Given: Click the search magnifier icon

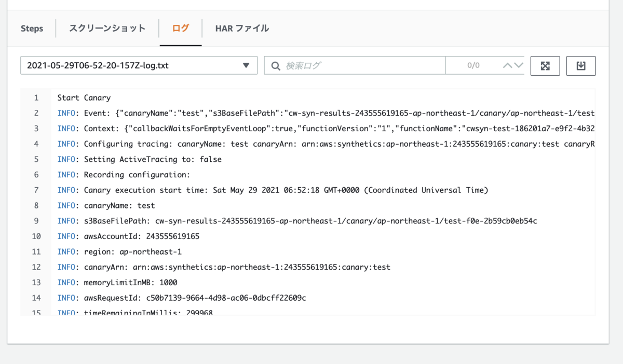Looking at the screenshot, I should pyautogui.click(x=276, y=66).
